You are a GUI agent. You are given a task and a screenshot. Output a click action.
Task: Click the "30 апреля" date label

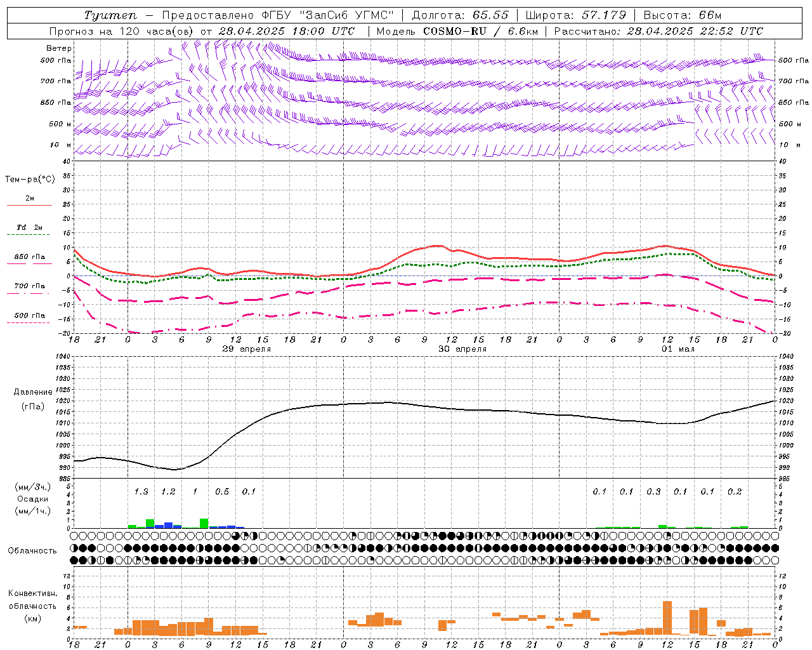click(462, 349)
